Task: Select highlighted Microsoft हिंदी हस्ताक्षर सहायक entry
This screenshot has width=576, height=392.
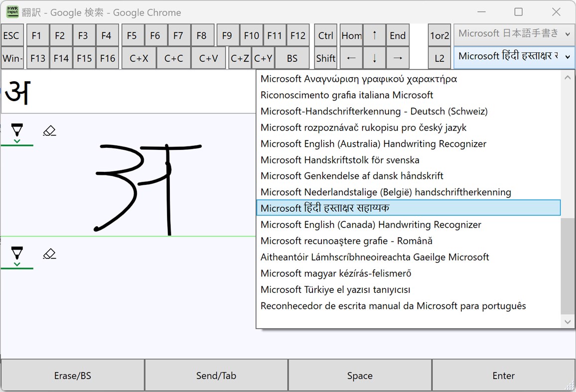Action: coord(408,208)
